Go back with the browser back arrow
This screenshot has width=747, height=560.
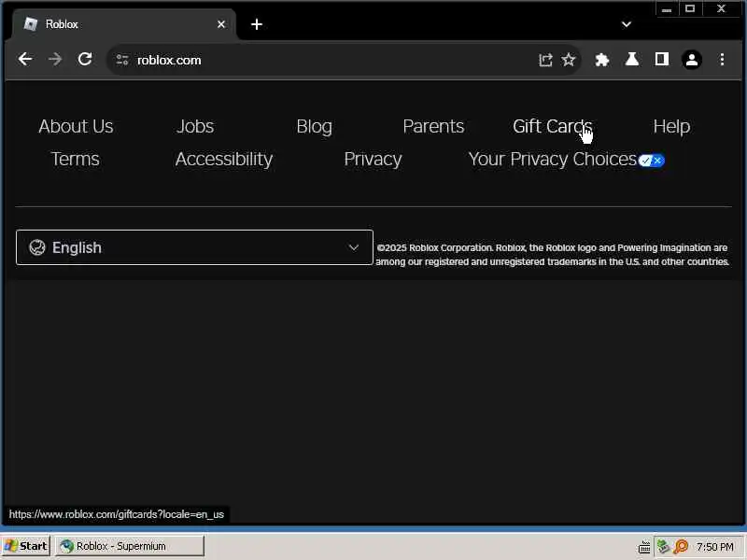click(25, 60)
